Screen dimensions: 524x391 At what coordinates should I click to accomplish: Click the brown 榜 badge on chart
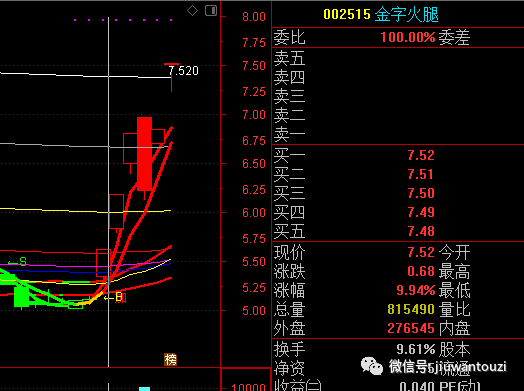click(x=170, y=360)
